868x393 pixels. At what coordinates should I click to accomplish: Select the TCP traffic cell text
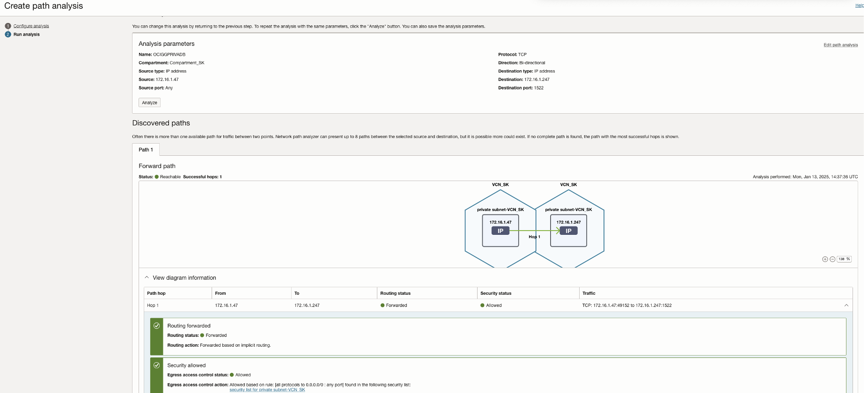point(627,306)
